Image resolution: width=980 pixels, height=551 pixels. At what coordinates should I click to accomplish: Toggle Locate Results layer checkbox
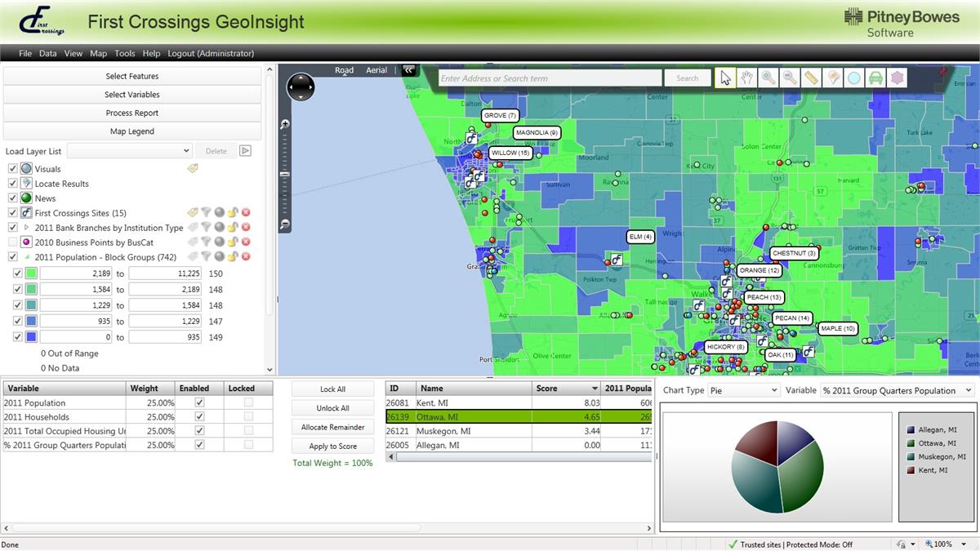12,184
